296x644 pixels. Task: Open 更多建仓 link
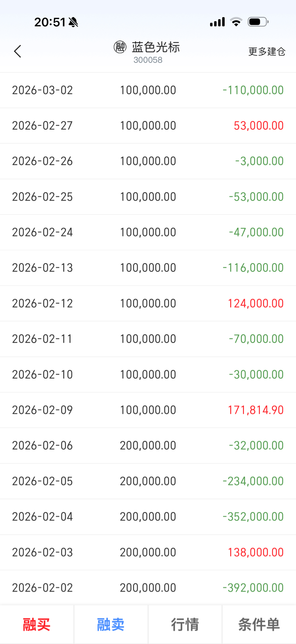tap(267, 51)
